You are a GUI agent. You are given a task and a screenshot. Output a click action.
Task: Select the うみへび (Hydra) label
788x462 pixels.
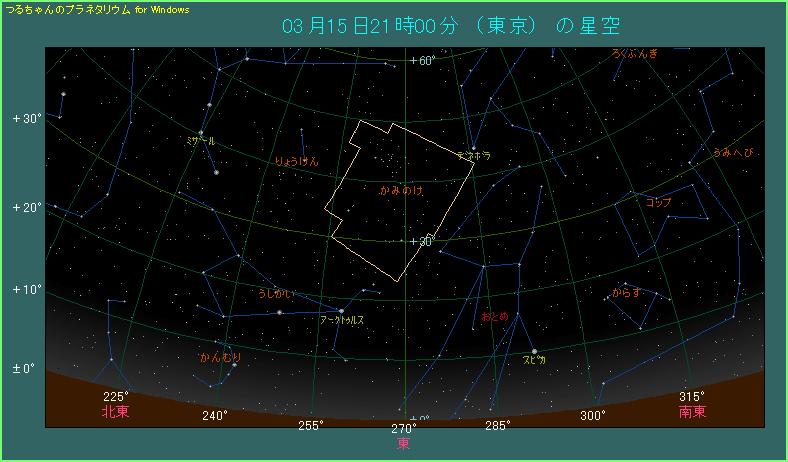click(733, 153)
